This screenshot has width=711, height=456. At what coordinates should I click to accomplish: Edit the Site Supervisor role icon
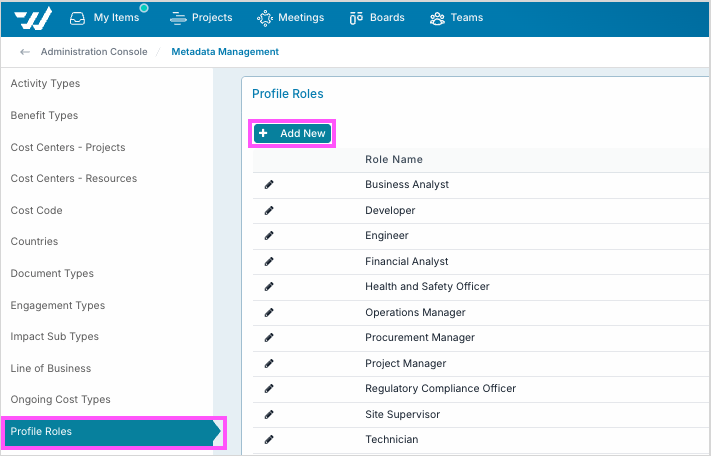(x=269, y=415)
